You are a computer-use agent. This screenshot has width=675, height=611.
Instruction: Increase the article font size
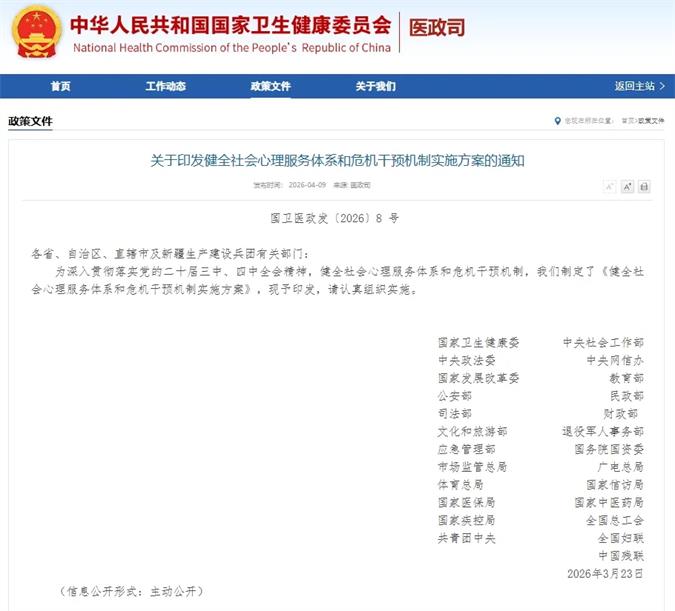pos(627,186)
